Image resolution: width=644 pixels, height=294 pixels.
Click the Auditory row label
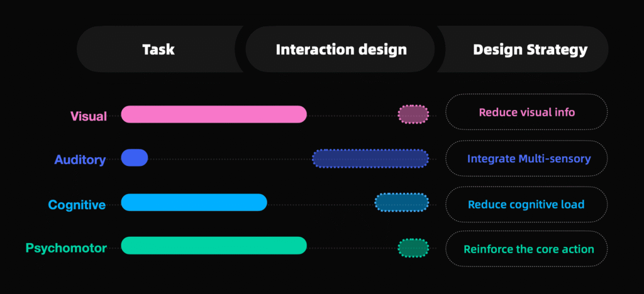tap(80, 160)
